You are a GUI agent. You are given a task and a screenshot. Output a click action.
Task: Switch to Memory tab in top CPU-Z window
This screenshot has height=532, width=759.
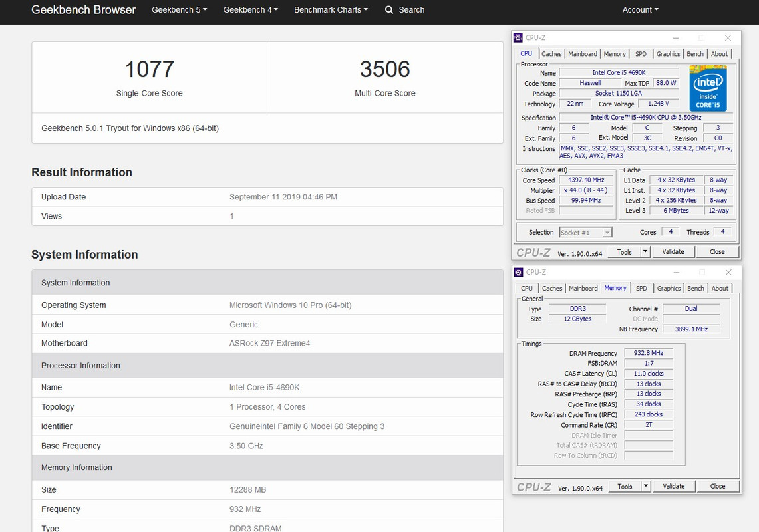614,54
